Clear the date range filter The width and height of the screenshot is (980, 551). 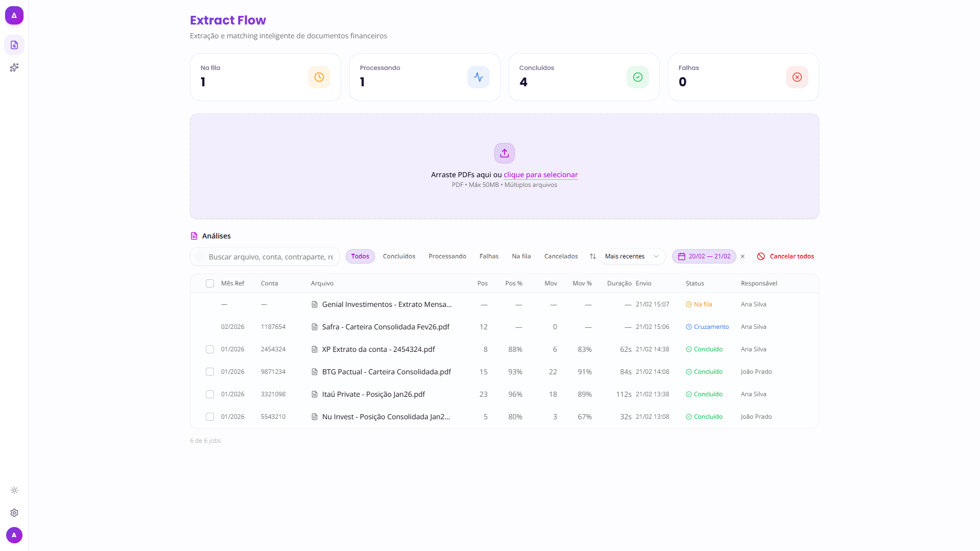click(743, 256)
